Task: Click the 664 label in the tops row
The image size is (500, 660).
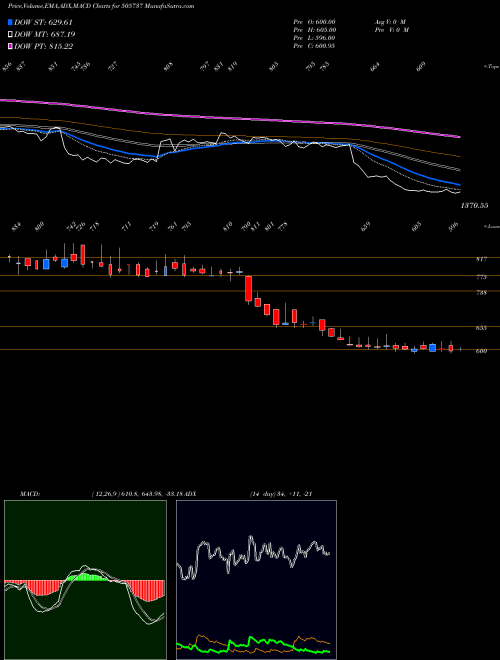Action: pos(375,67)
